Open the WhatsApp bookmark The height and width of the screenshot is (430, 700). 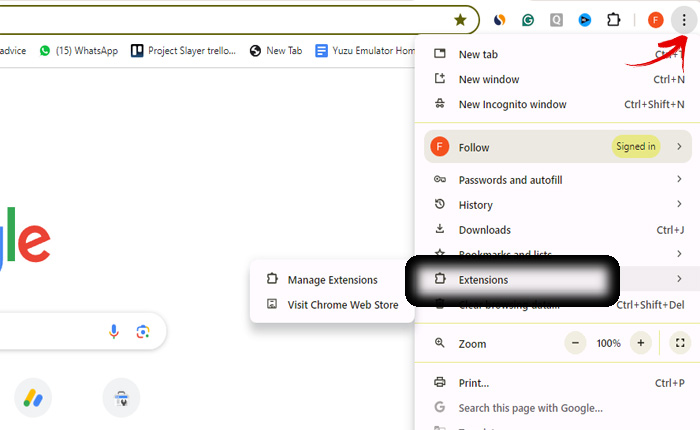(79, 50)
